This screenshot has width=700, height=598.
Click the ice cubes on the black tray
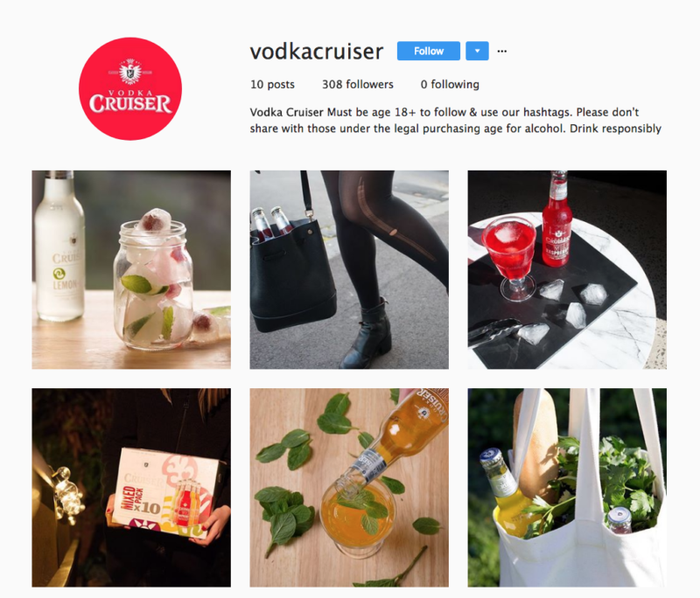[564, 309]
